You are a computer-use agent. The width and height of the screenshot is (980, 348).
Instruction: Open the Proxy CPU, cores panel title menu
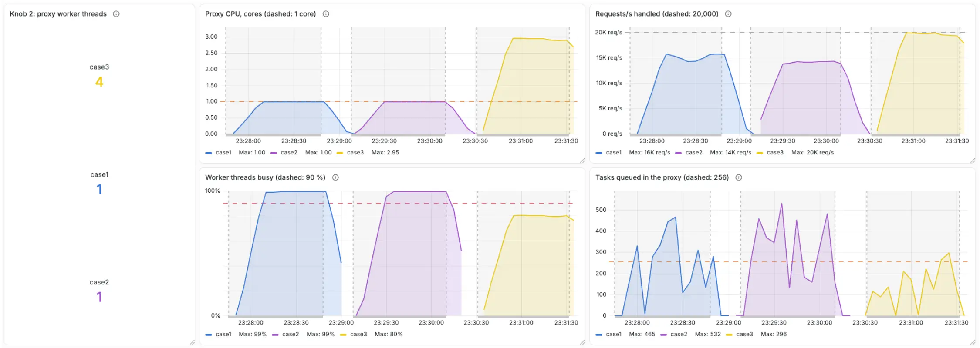point(260,14)
